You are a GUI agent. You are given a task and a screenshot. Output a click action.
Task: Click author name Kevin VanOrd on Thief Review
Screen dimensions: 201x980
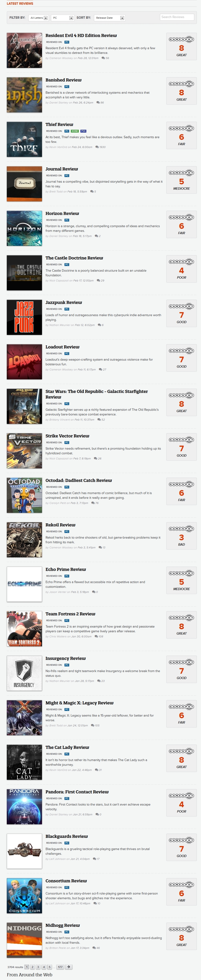[x=58, y=147]
